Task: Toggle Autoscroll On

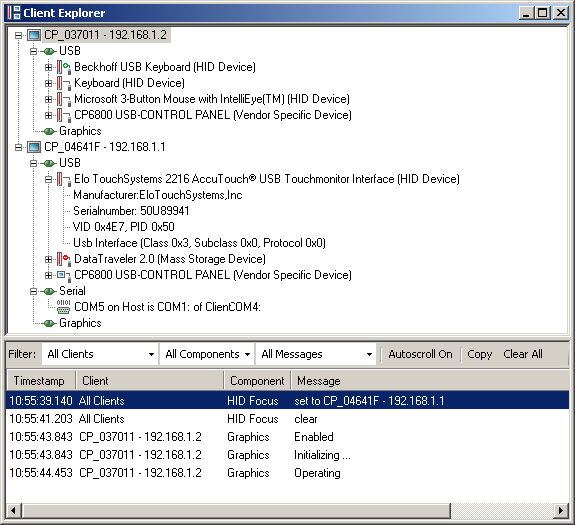Action: click(420, 354)
